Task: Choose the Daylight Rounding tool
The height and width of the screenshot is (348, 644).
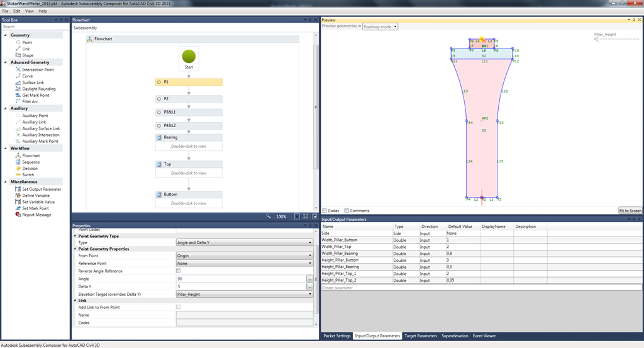Action: 38,89
